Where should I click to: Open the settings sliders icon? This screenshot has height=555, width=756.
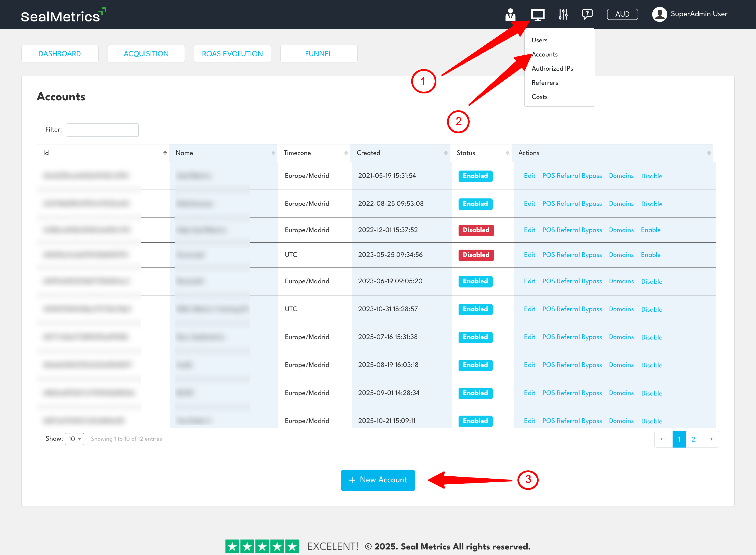tap(563, 14)
